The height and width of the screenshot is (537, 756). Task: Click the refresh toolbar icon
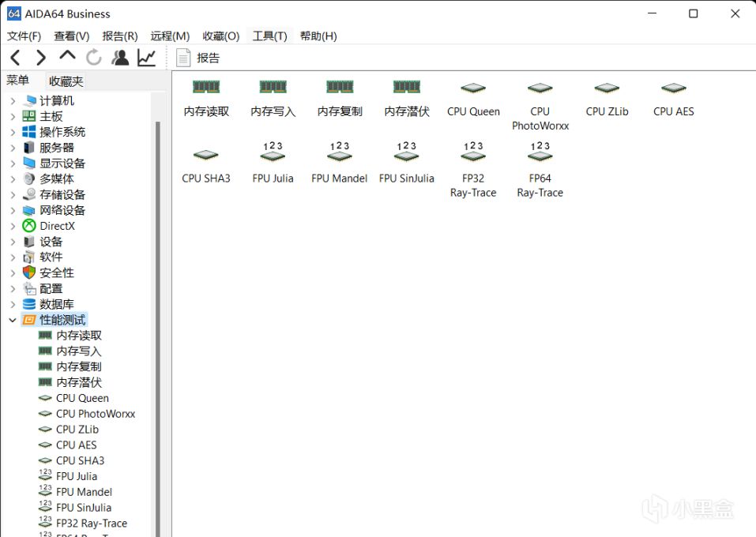[x=93, y=58]
